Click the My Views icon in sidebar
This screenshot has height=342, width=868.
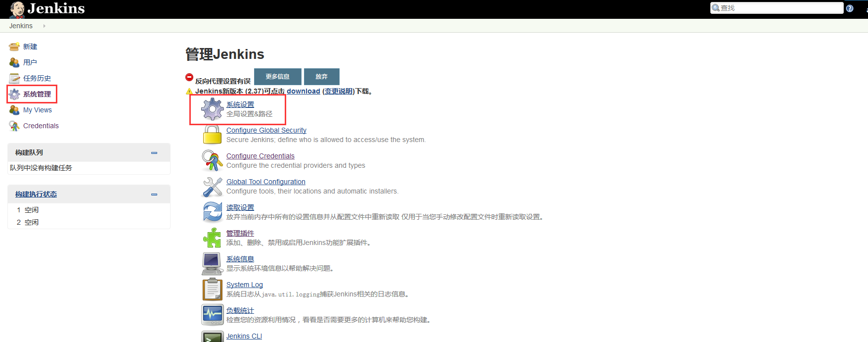pyautogui.click(x=14, y=110)
